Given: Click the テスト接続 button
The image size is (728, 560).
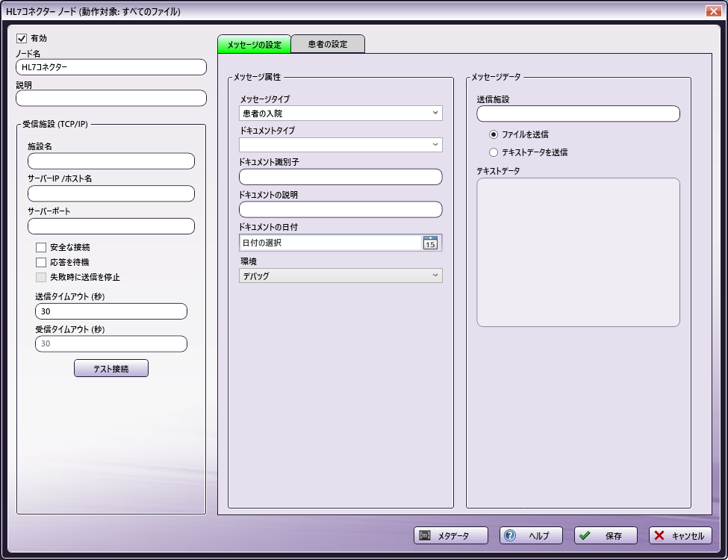Looking at the screenshot, I should pyautogui.click(x=111, y=368).
